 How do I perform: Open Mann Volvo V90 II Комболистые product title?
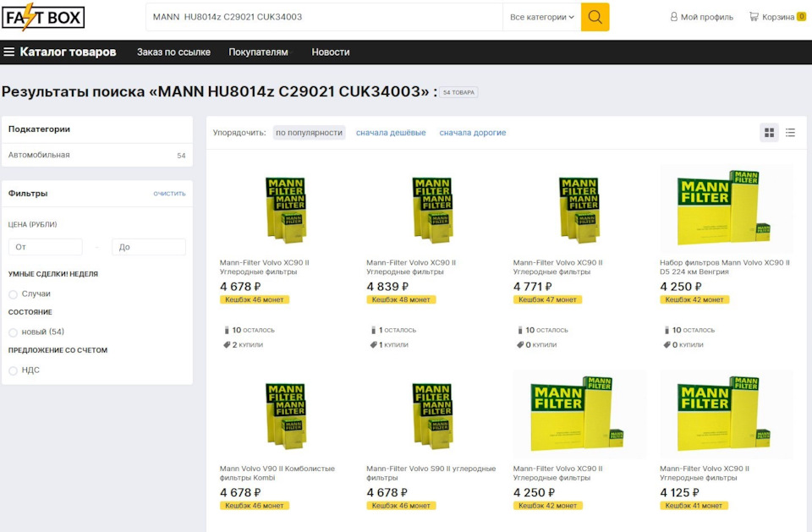pos(277,473)
